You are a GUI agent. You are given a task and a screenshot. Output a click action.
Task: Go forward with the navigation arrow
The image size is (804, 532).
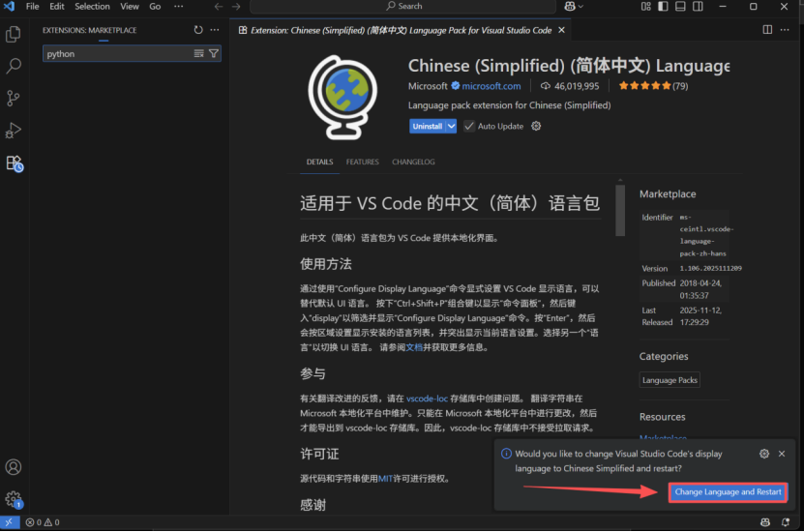point(236,6)
